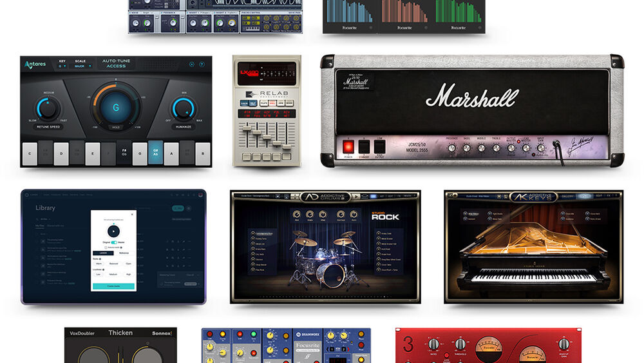Click the Addictive Drums Overhead knob
The height and width of the screenshot is (363, 644).
[x=341, y=215]
